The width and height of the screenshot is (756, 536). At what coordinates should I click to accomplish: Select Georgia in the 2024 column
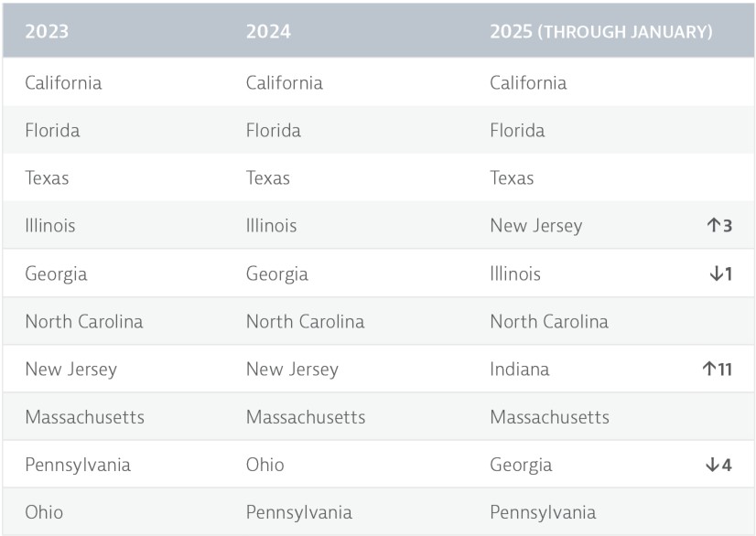[x=276, y=273]
